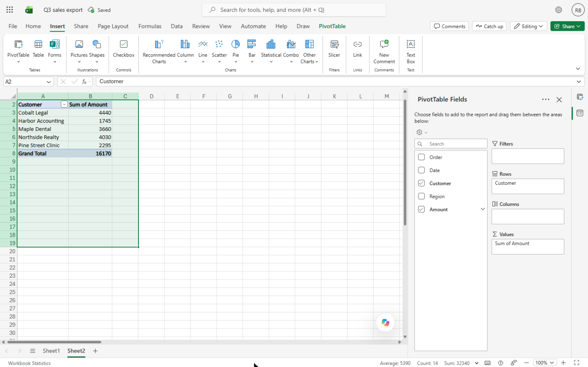Check the Region field checkbox
The image size is (588, 367).
[421, 197]
